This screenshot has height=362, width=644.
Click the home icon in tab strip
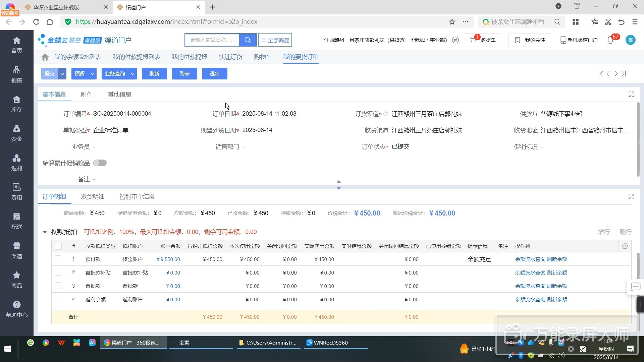(x=45, y=57)
